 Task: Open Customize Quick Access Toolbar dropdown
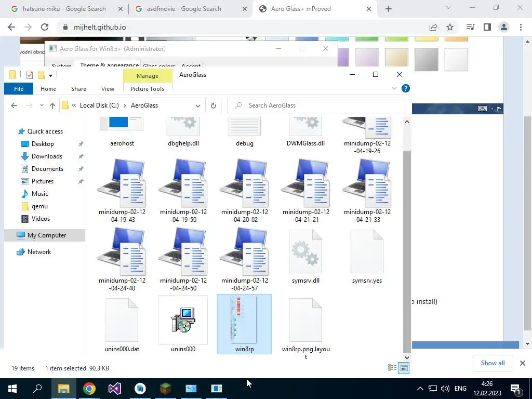tap(50, 75)
